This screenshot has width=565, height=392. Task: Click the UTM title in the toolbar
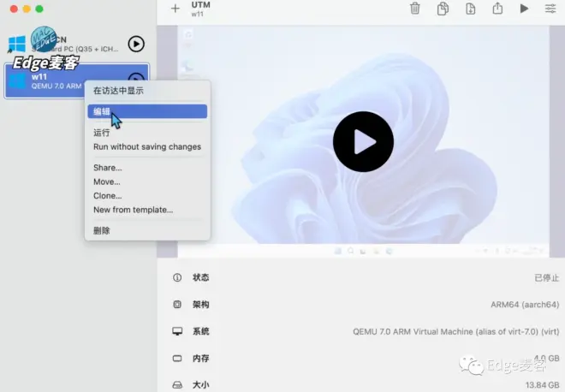click(x=200, y=5)
